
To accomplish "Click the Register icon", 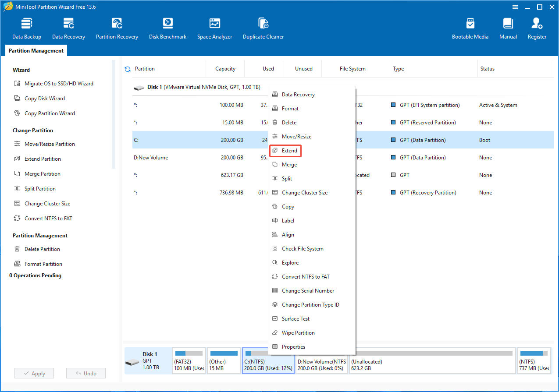I will 537,28.
